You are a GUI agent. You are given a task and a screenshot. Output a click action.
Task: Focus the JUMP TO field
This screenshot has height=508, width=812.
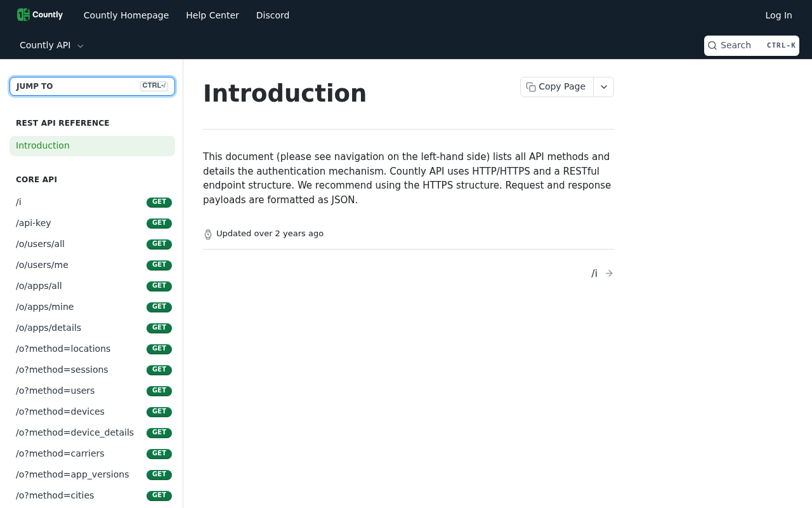[x=93, y=86]
